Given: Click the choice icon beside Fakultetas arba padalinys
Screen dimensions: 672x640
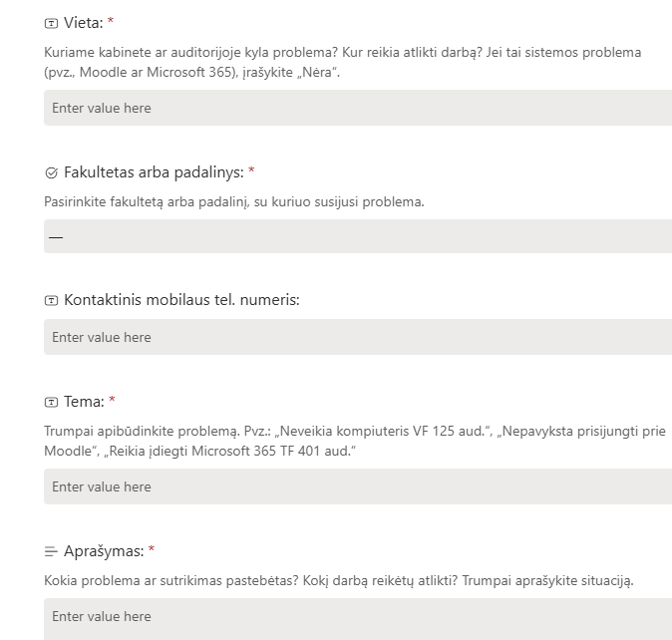Looking at the screenshot, I should (51, 172).
